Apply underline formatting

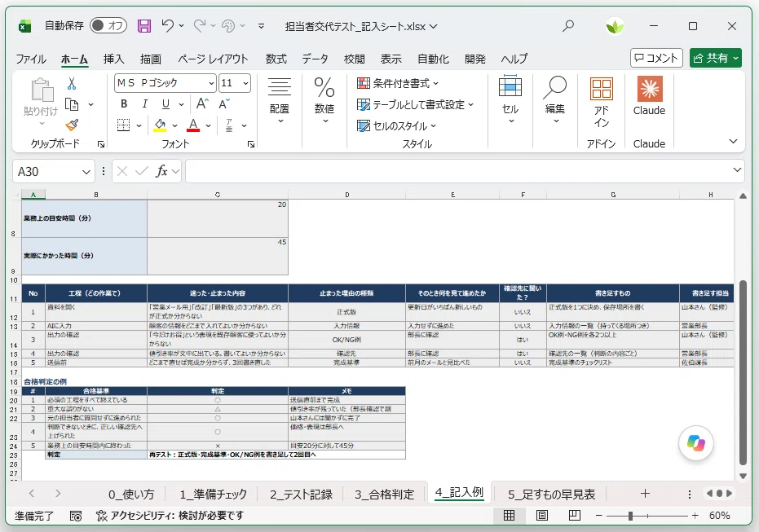click(x=166, y=104)
